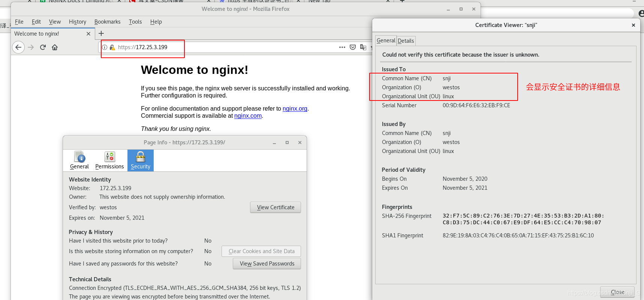The height and width of the screenshot is (300, 644).
Task: Open the File menu
Action: (x=19, y=22)
